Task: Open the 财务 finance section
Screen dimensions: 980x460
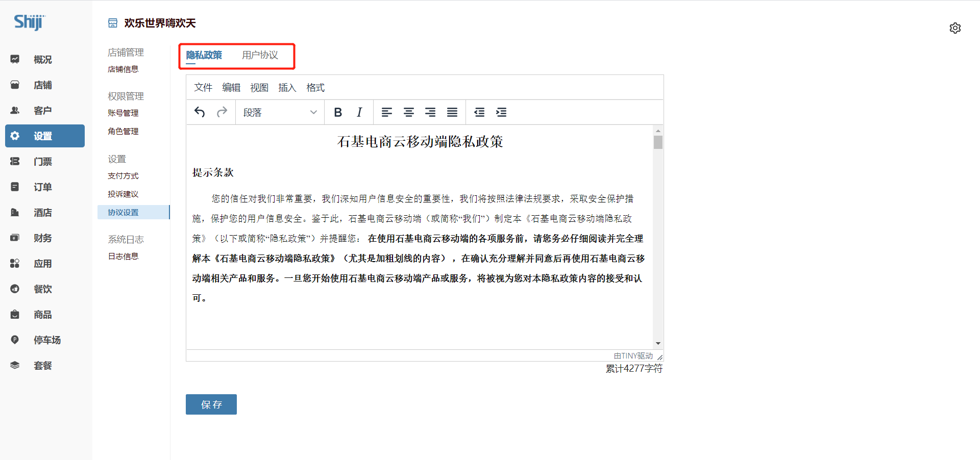Action: tap(45, 238)
